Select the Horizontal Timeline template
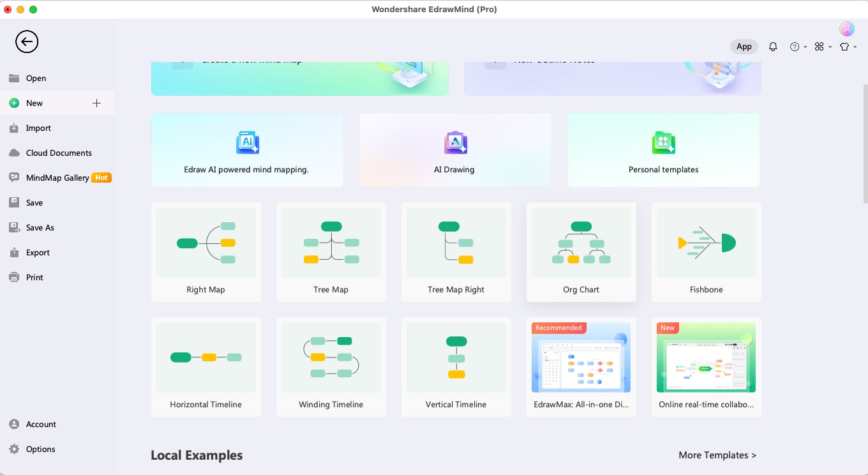The image size is (868, 475). [206, 367]
